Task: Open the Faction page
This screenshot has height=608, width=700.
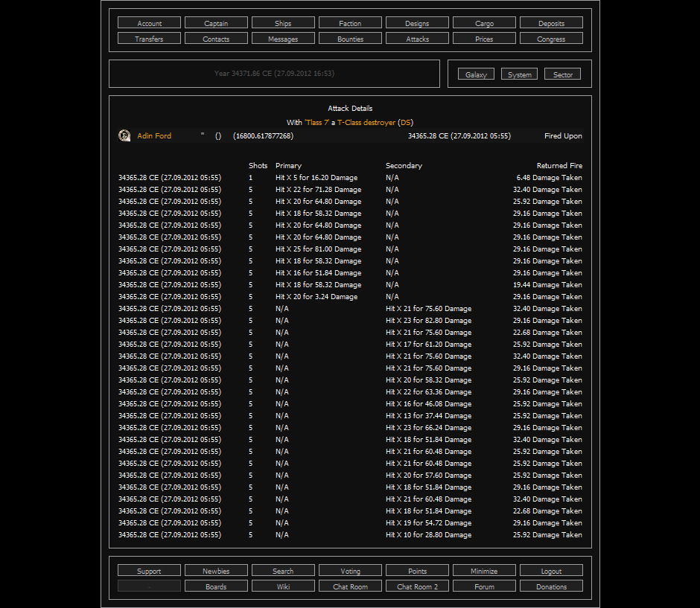Action: pyautogui.click(x=350, y=23)
